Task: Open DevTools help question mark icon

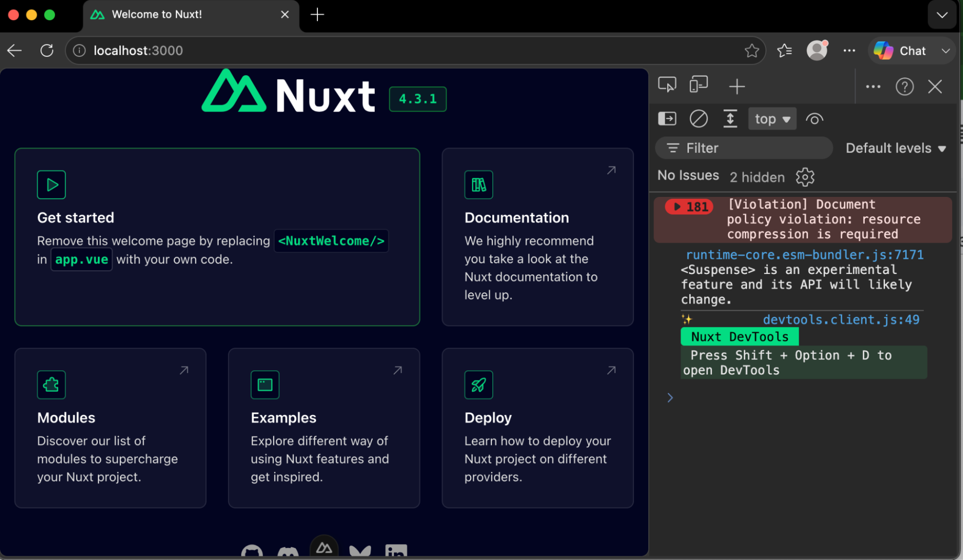Action: point(905,87)
